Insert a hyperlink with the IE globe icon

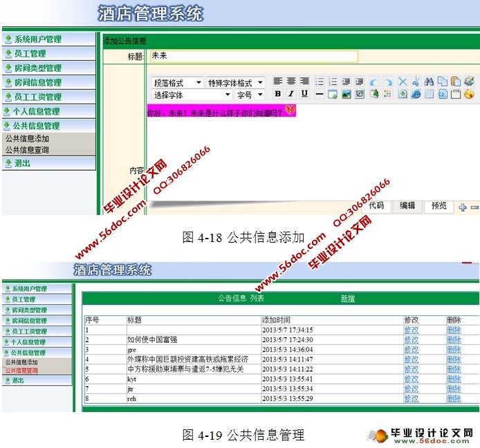tap(416, 94)
